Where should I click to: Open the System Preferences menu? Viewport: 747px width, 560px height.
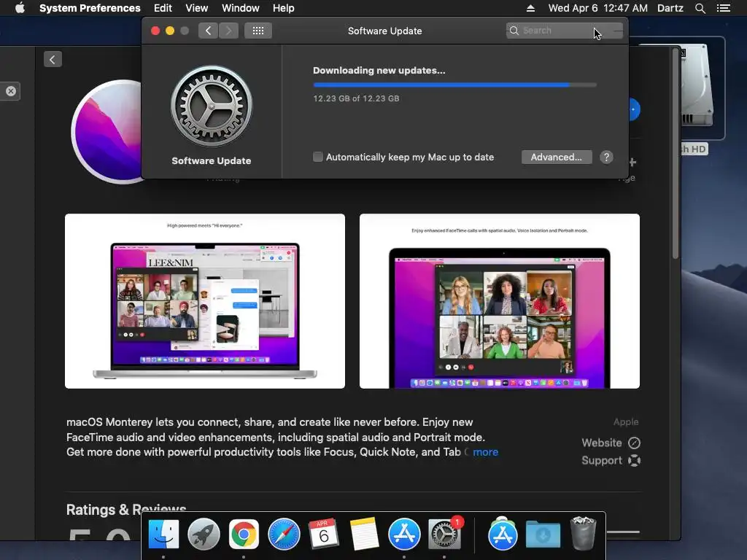pos(90,8)
